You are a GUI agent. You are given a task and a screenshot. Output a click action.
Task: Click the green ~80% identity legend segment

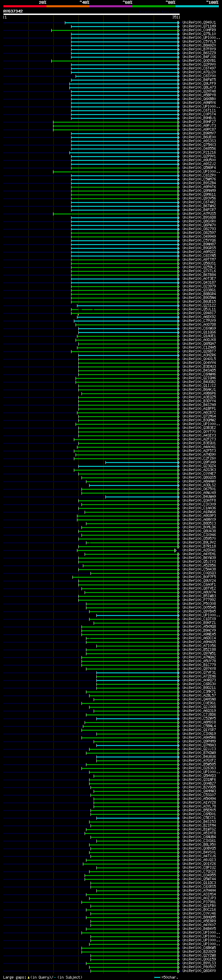pos(154,7)
